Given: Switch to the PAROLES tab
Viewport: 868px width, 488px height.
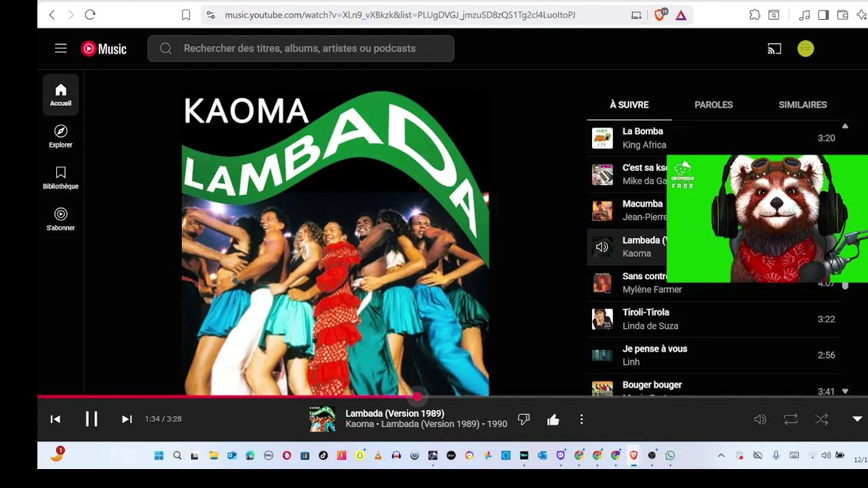Looking at the screenshot, I should tap(713, 105).
